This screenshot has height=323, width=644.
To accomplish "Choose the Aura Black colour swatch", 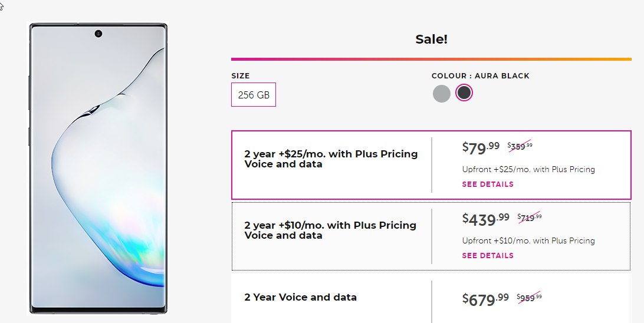I will coord(464,93).
